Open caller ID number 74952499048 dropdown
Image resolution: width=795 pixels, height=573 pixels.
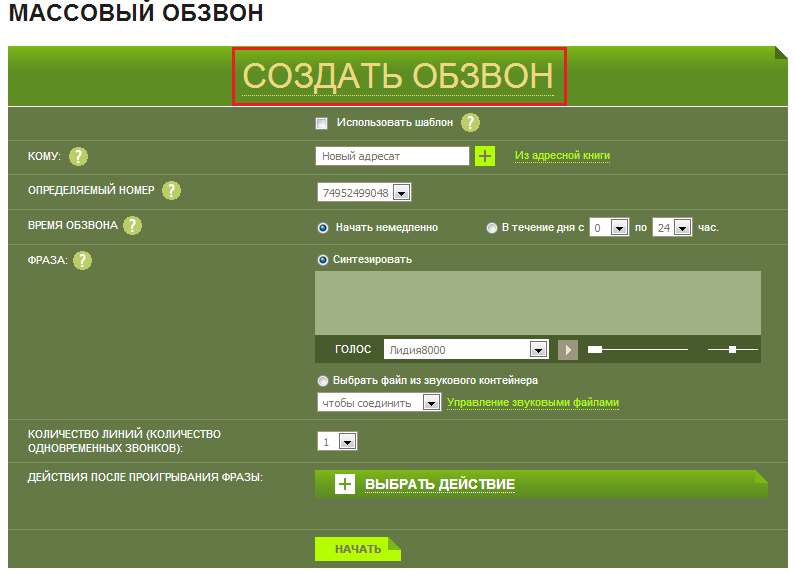[x=401, y=193]
